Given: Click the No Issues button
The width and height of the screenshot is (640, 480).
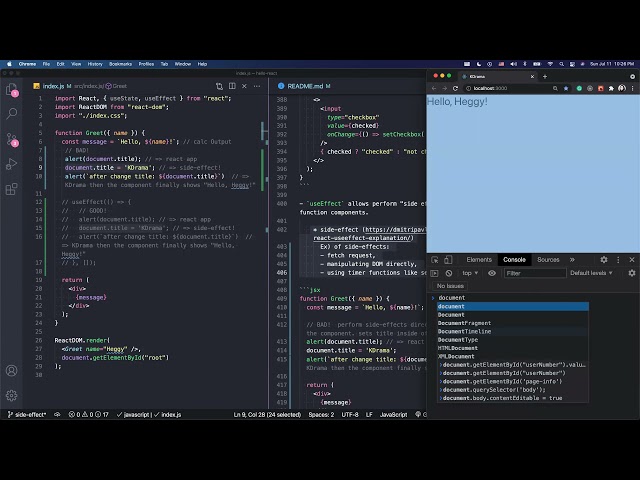Looking at the screenshot, I should (x=450, y=286).
